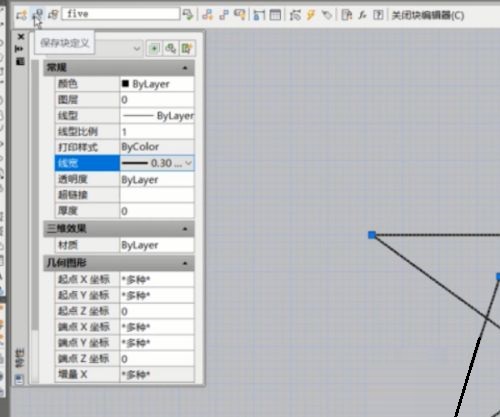This screenshot has height=417, width=500.
Task: Click the 线型 ByLayer value
Action: 157,116
